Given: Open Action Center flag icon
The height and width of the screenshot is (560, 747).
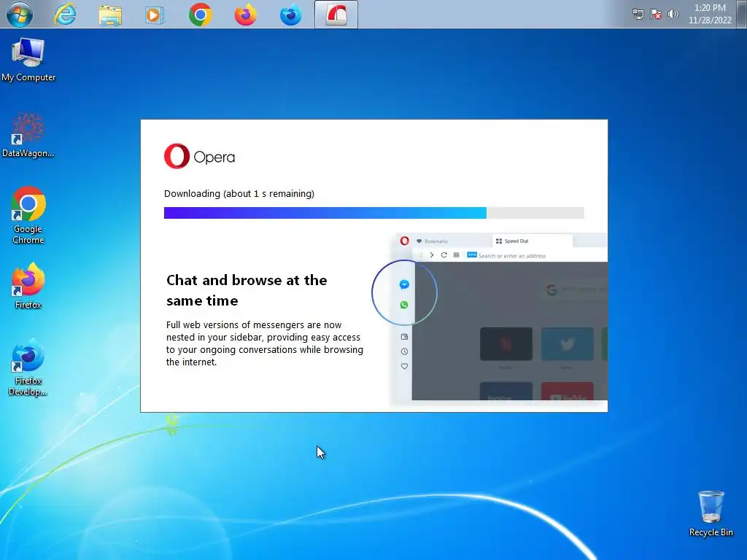Looking at the screenshot, I should pyautogui.click(x=656, y=14).
